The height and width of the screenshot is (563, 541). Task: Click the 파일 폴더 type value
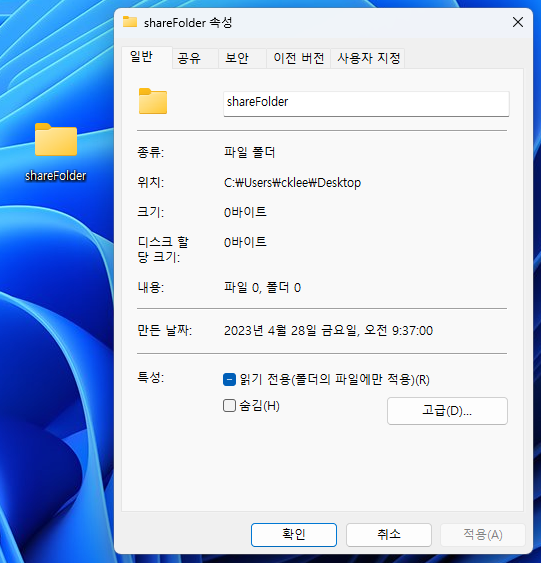(249, 152)
